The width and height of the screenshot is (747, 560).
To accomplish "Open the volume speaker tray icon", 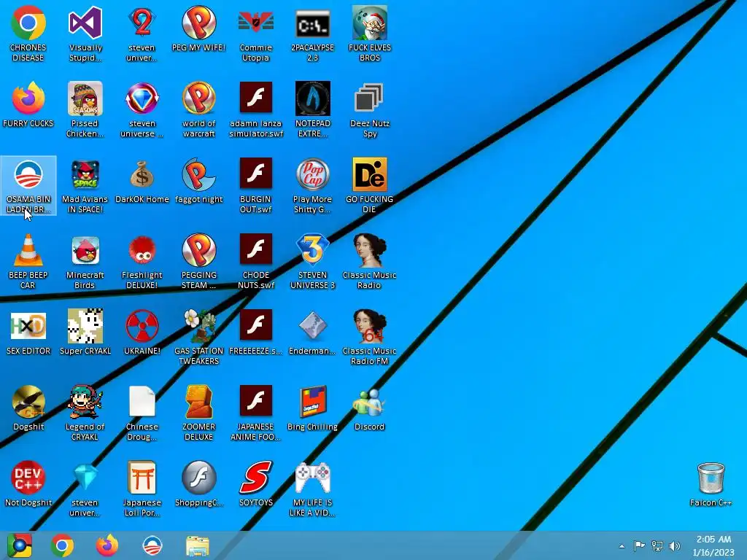I will point(674,545).
